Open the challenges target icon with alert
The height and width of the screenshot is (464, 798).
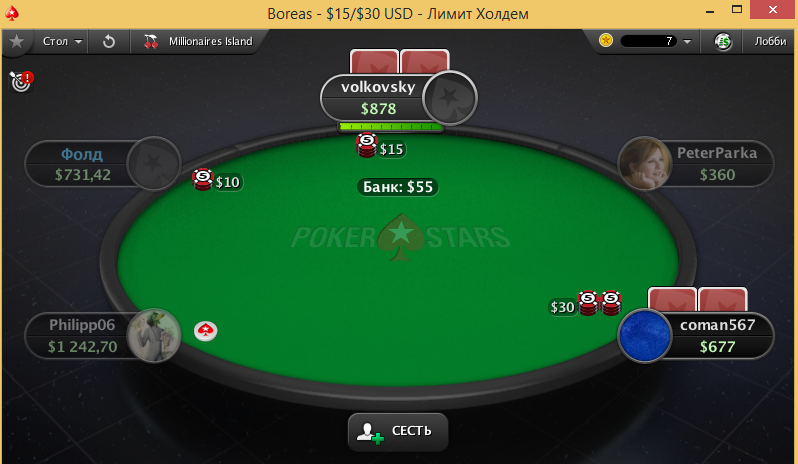click(x=21, y=81)
